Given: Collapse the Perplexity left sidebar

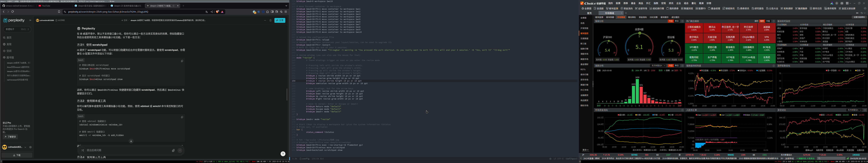Looking at the screenshot, I should pos(30,20).
